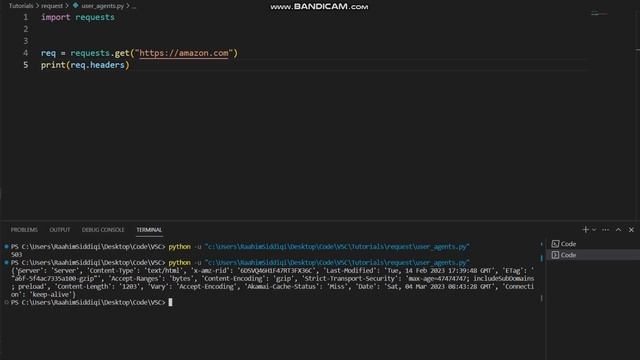Screen dimensions: 640x360
Task: Click the 'keep-alive' text in terminal output
Action: pyautogui.click(x=52, y=294)
